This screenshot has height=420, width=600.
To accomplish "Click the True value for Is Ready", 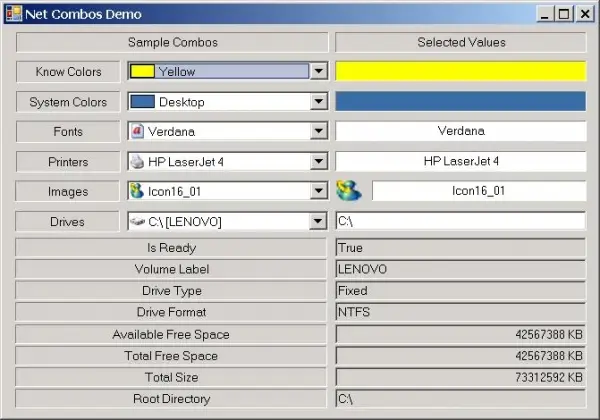I will pyautogui.click(x=461, y=247).
